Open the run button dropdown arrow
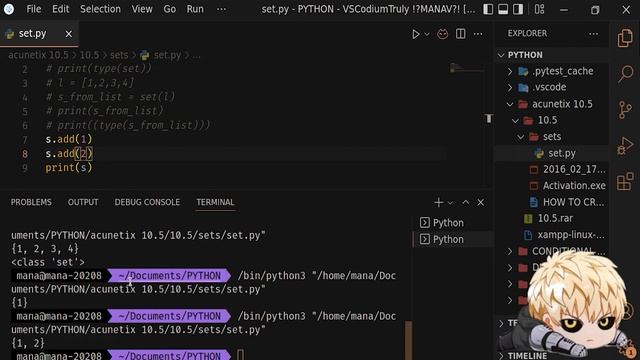 tap(427, 34)
